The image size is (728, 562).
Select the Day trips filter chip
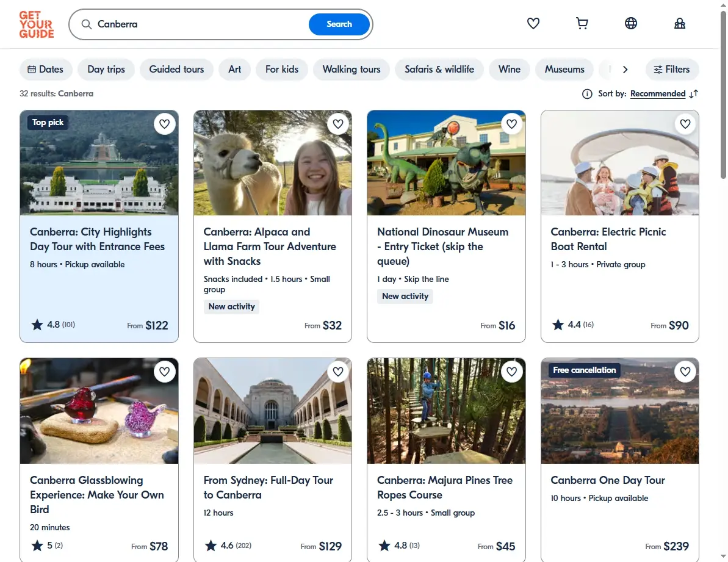pos(106,69)
